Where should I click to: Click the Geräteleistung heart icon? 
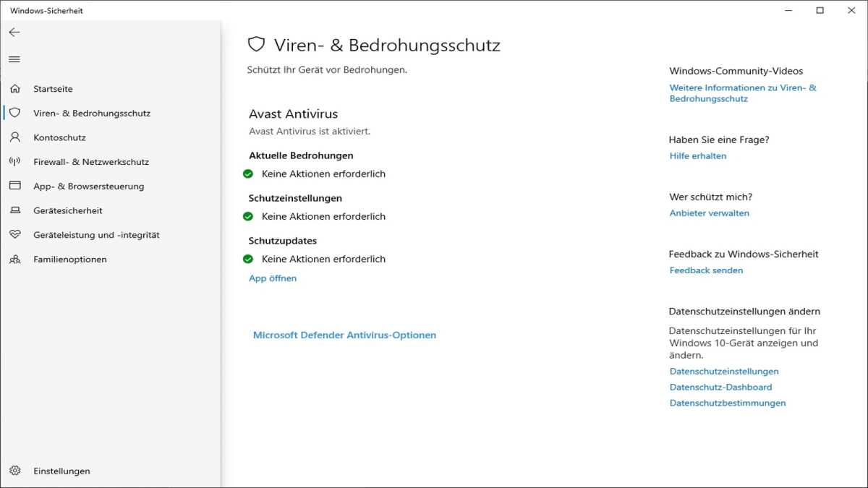coord(15,235)
